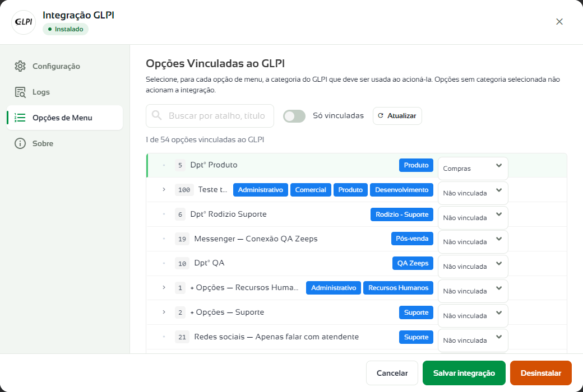This screenshot has width=583, height=392.
Task: Click the Comercial tag
Action: click(311, 190)
